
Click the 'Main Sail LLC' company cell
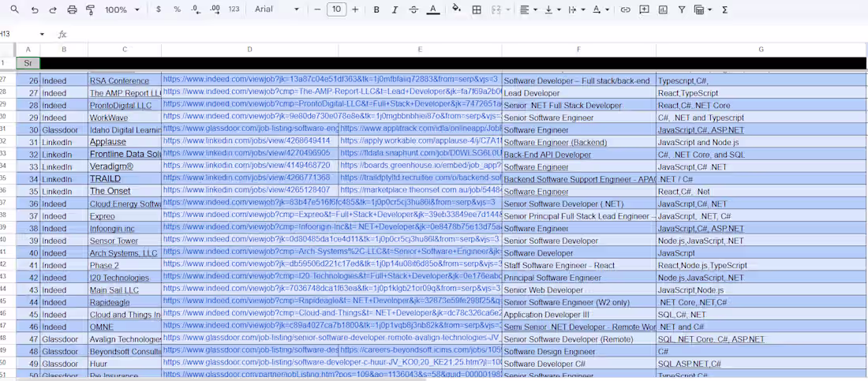point(125,290)
